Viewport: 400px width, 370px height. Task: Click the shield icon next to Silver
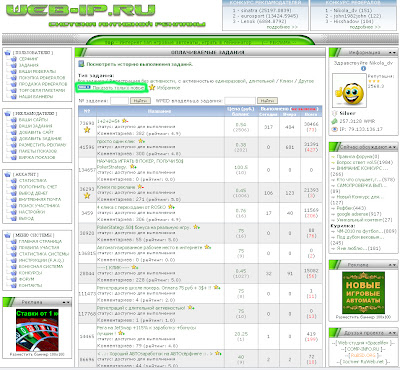point(335,113)
